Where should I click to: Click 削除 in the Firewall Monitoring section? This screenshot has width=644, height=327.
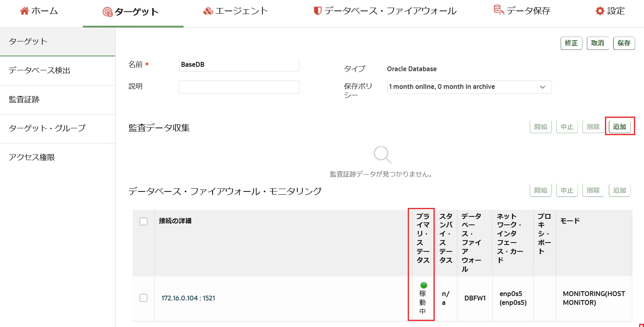[x=593, y=190]
